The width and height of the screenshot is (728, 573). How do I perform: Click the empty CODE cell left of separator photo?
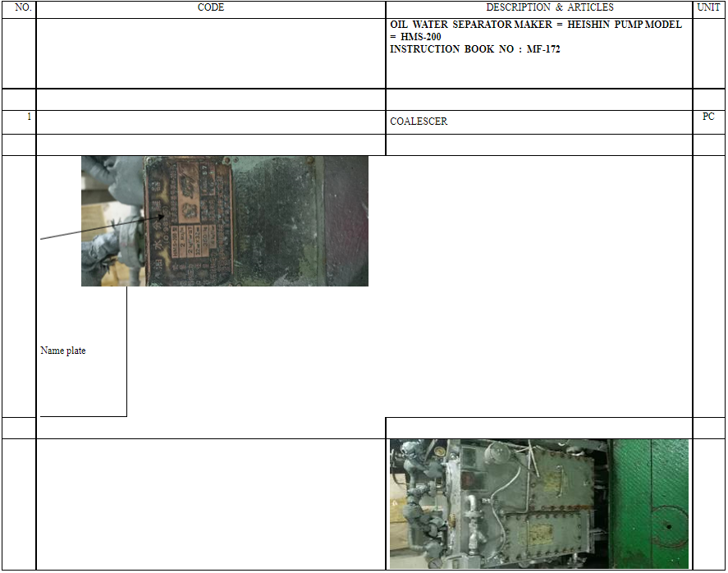click(x=211, y=503)
